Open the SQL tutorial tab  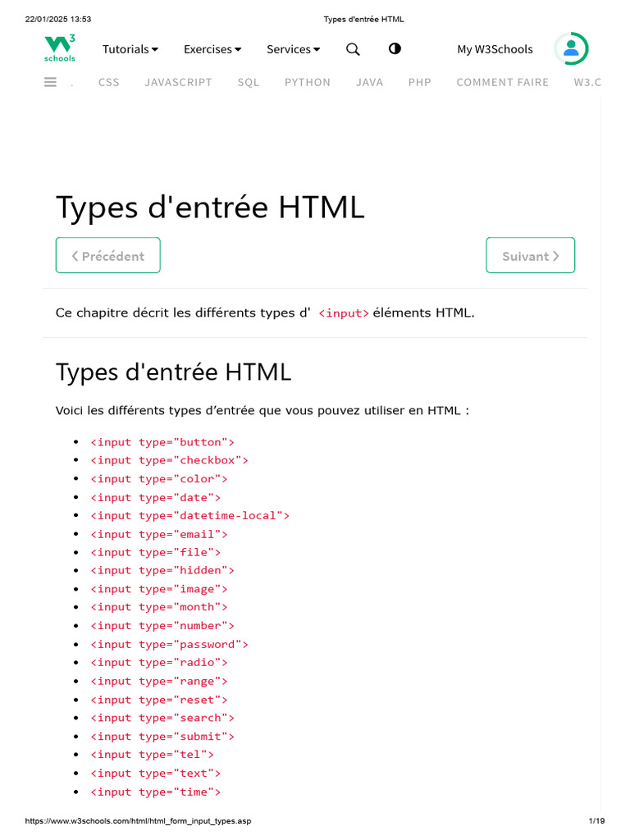(248, 82)
